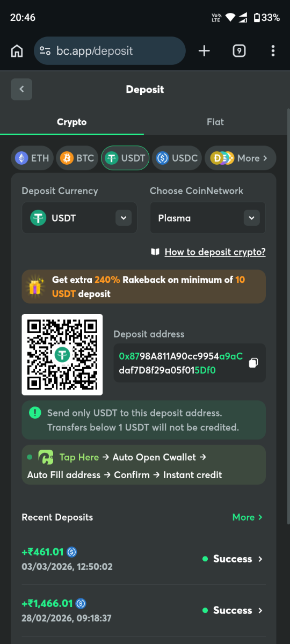Open the tab switcher showing 9 tabs
290x644 pixels.
(239, 51)
